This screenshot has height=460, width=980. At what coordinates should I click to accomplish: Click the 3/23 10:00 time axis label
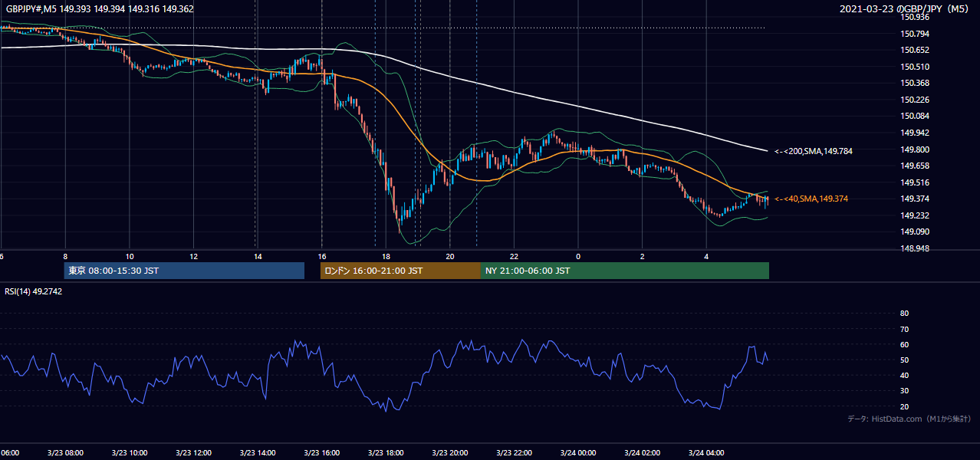coord(129,453)
